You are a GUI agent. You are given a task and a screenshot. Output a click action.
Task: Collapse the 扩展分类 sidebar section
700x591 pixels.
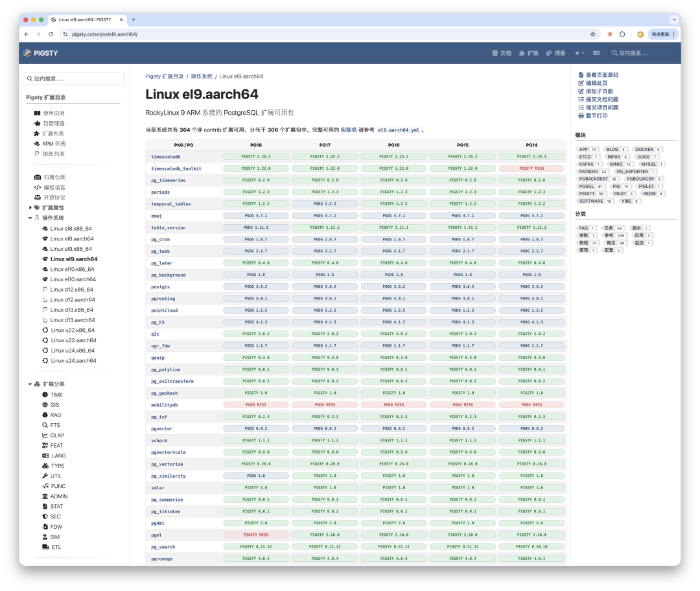(x=30, y=384)
